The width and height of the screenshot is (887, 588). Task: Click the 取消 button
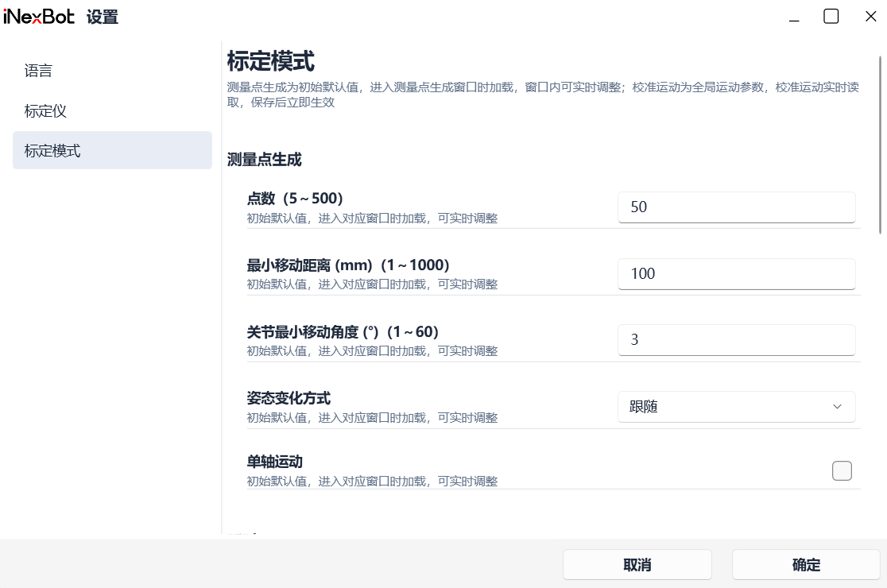[637, 565]
